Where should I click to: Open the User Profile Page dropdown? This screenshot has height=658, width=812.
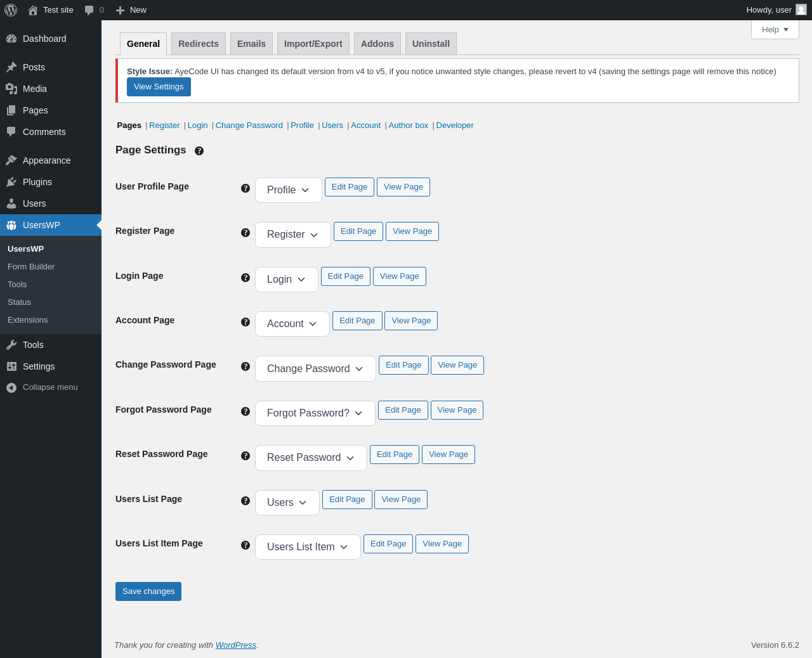coord(289,190)
